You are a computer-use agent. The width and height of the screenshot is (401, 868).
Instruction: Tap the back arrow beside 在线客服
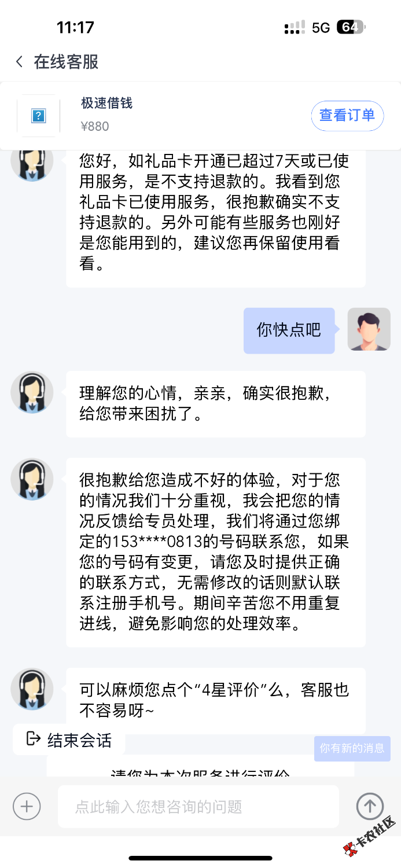point(20,62)
